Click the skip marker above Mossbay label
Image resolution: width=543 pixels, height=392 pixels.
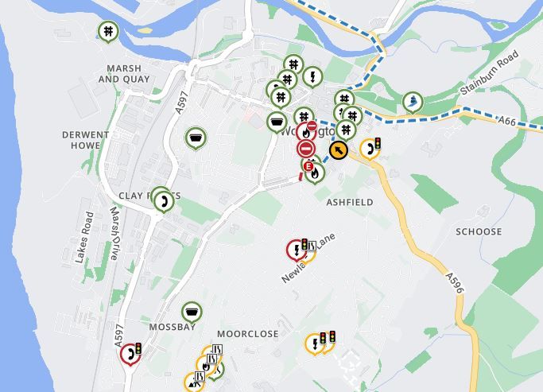[192, 312]
